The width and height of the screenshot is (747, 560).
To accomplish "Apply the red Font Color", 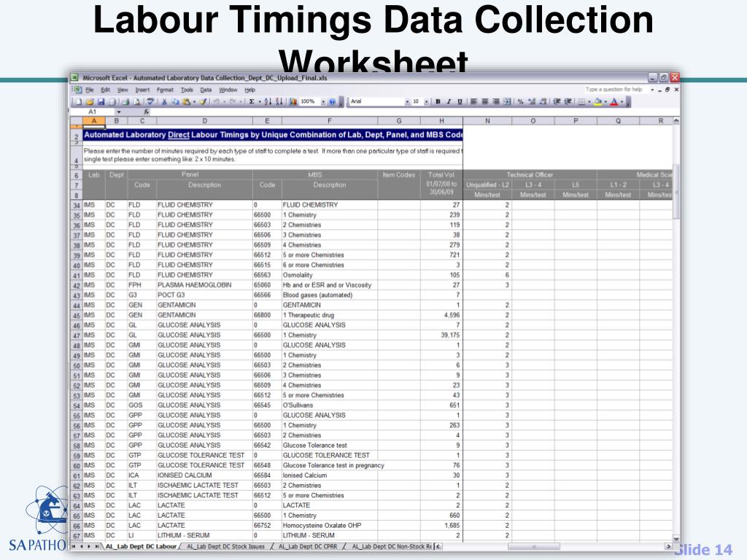I will [x=614, y=101].
